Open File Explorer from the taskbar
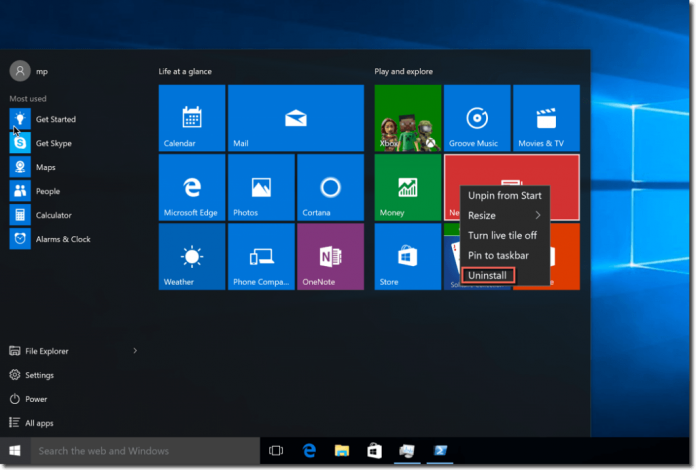This screenshot has height=470, width=696. click(x=342, y=451)
